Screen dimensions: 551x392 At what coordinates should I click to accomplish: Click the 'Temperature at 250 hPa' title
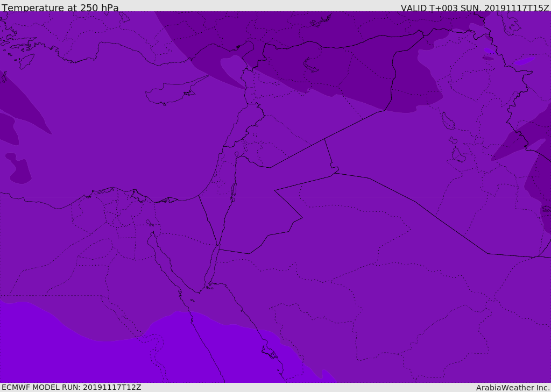click(60, 8)
